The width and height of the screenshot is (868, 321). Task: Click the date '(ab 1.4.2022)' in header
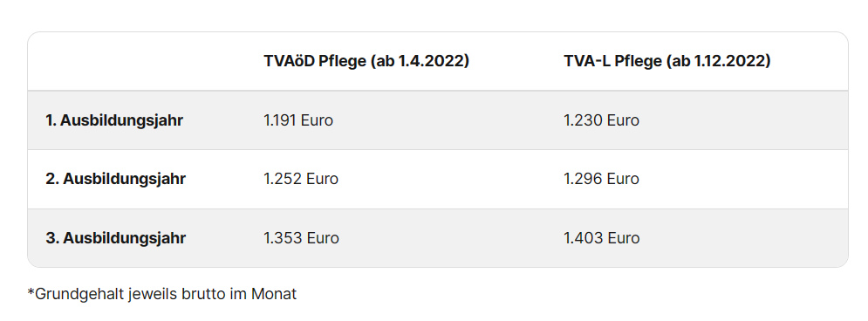(x=420, y=61)
